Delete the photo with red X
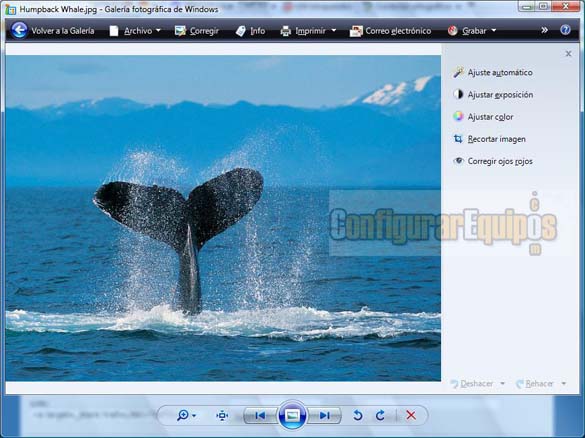The image size is (585, 438). point(411,415)
